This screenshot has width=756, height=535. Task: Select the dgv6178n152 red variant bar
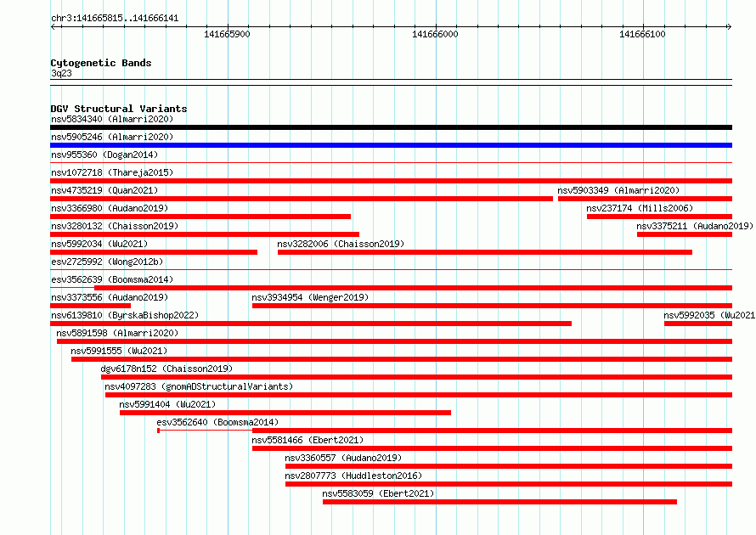416,377
